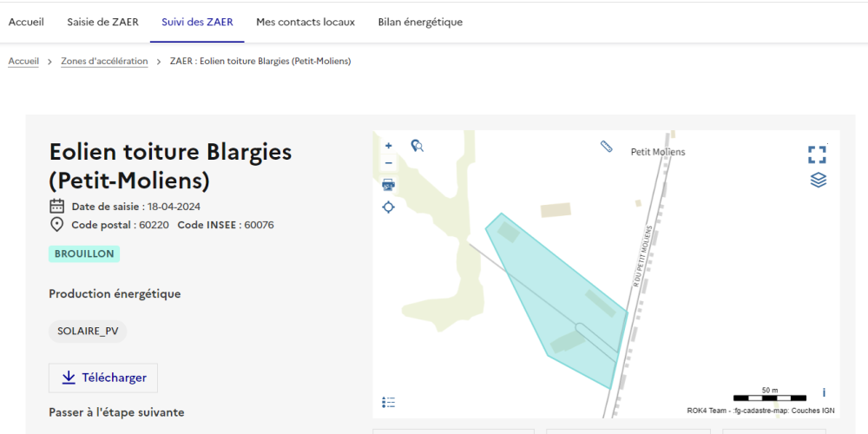Image resolution: width=868 pixels, height=434 pixels.
Task: Zoom out on the map
Action: click(x=388, y=163)
